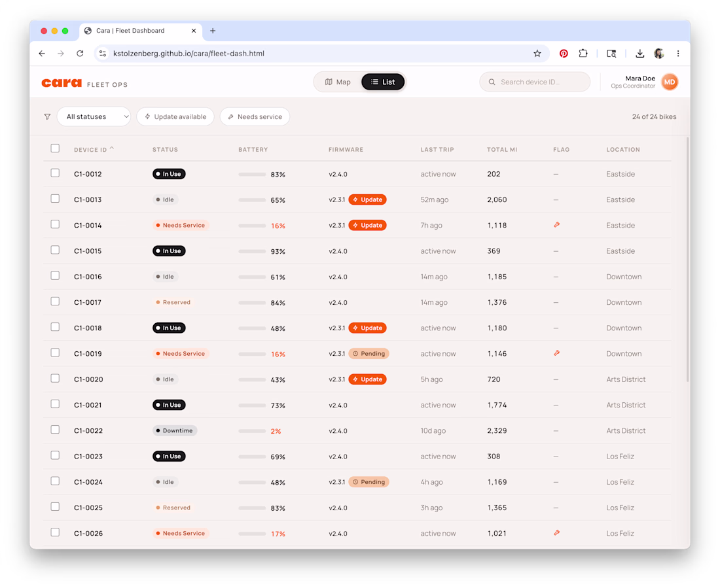Sort by the Device ID column header
Screen dimensions: 720x588
coord(94,150)
